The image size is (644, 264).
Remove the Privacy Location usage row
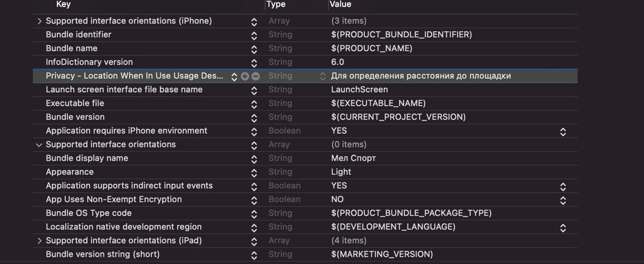tap(256, 76)
